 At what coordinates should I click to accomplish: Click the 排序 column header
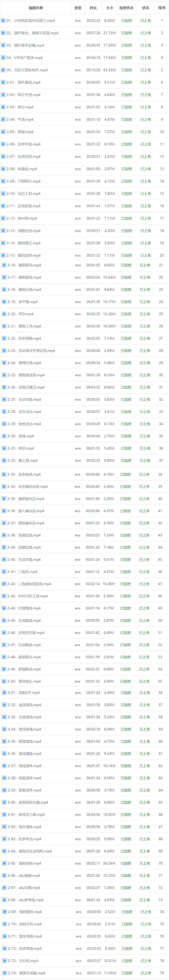[162, 8]
